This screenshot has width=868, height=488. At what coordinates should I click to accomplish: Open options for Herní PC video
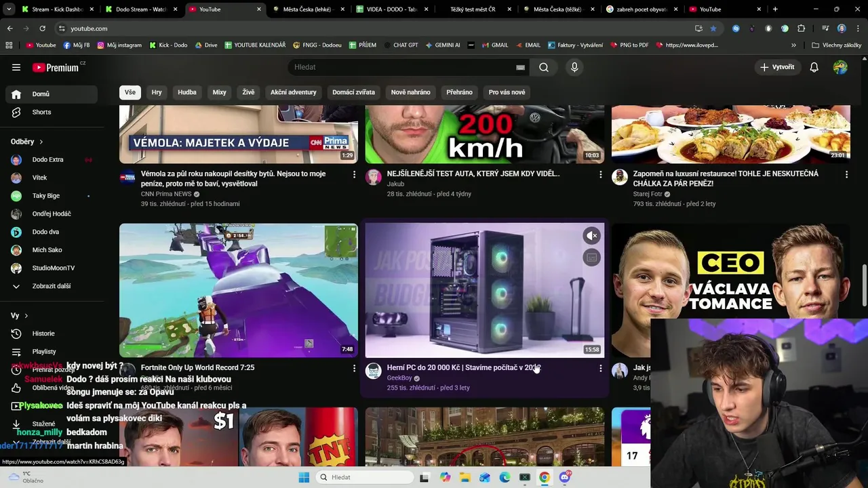[x=600, y=368]
